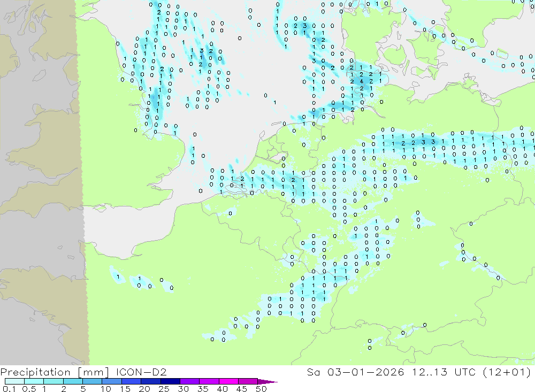This screenshot has width=535, height=392.
Task: Click the '40' legend scale label
Action: [222, 389]
